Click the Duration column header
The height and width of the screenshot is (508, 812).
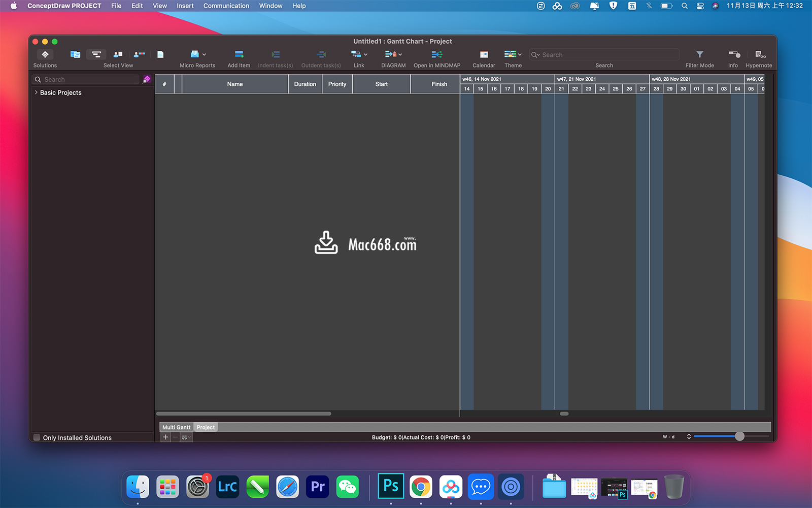[x=305, y=84]
